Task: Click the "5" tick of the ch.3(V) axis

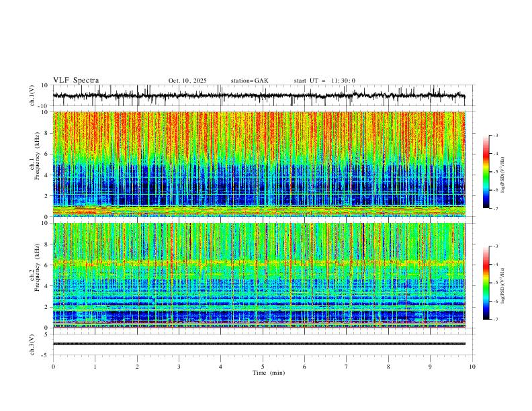Action: coord(46,334)
